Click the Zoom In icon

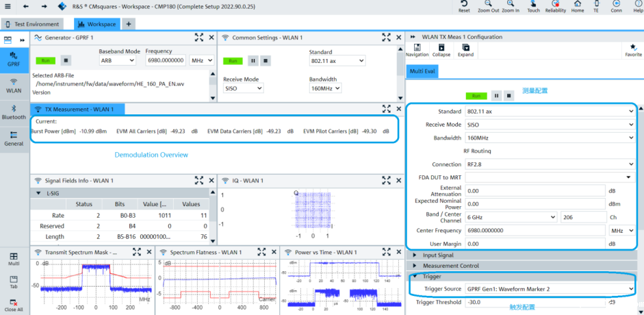pyautogui.click(x=511, y=7)
